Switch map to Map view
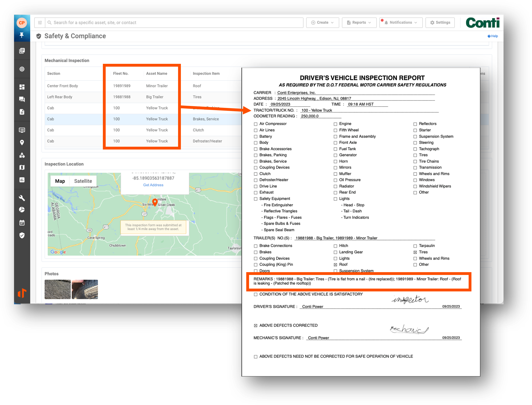Screen dimensions: 532x405 click(60, 181)
